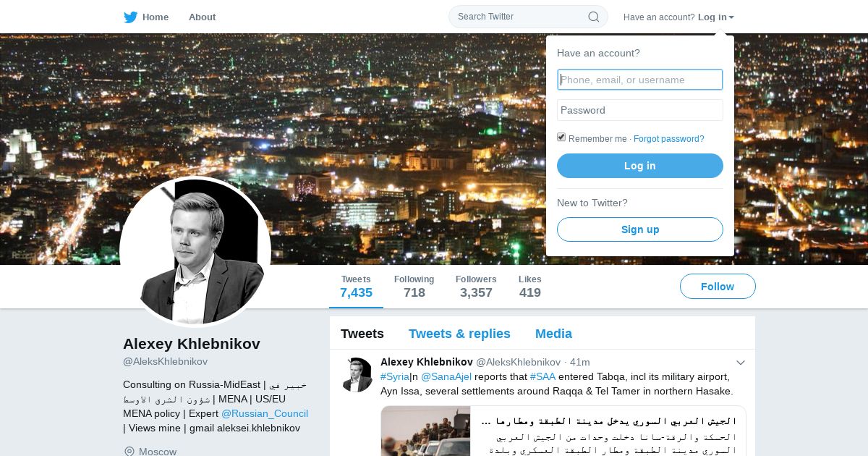Click the Moscow location pin icon

pos(129,452)
